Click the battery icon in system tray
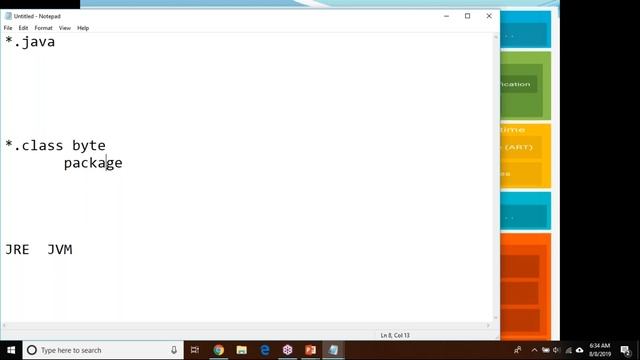640x360 pixels. coord(546,350)
